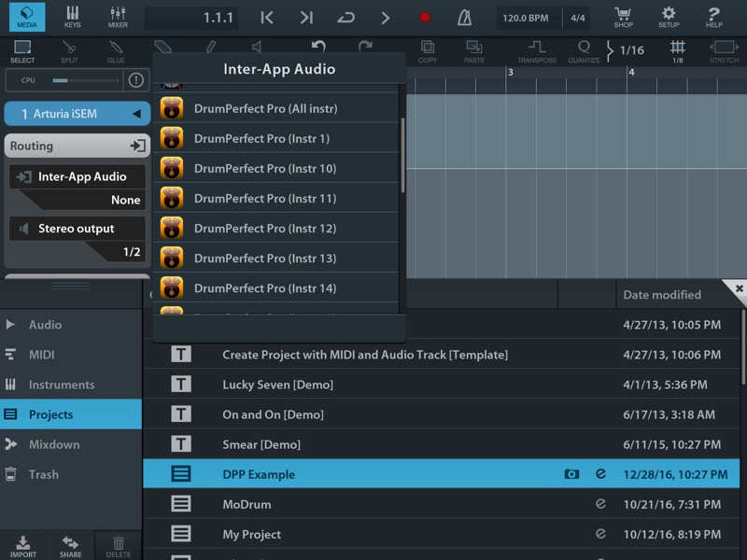The image size is (747, 560).
Task: Click the Inter-App Audio list scrollbar
Action: pyautogui.click(x=403, y=155)
